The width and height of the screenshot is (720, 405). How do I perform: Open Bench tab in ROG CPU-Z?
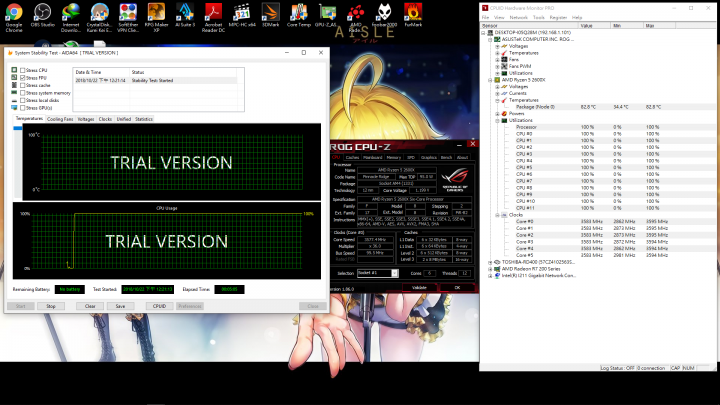pos(446,158)
